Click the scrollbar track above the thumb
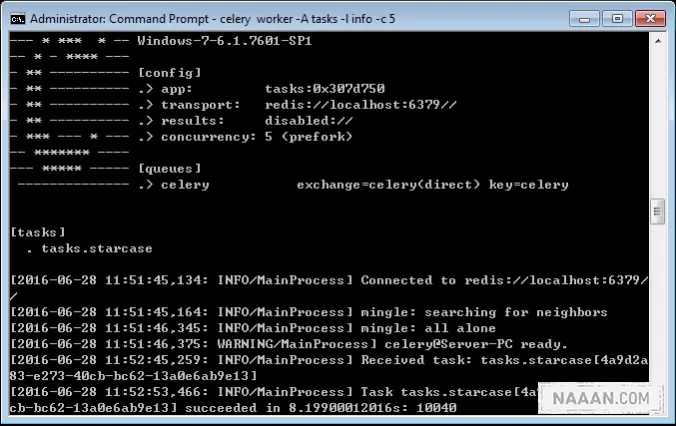 click(x=657, y=123)
